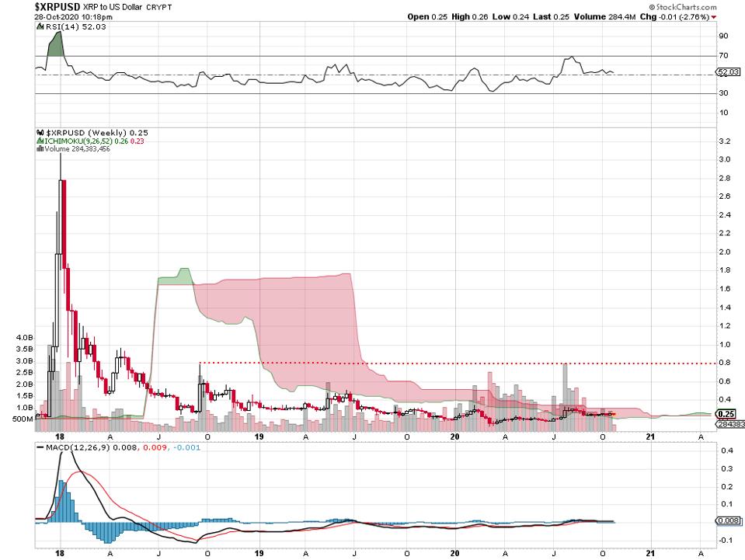Click the 0.008 MACD value tag
745x560 pixels.
[726, 522]
